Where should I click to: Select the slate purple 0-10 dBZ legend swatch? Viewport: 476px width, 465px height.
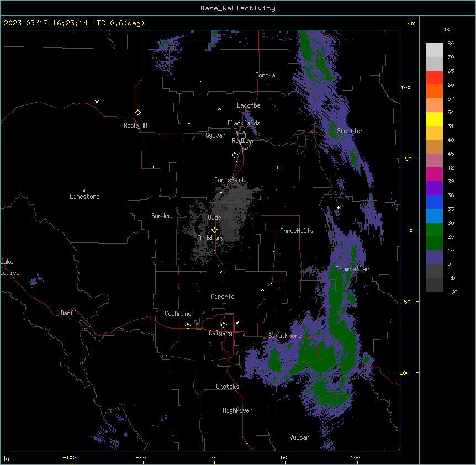tap(434, 257)
